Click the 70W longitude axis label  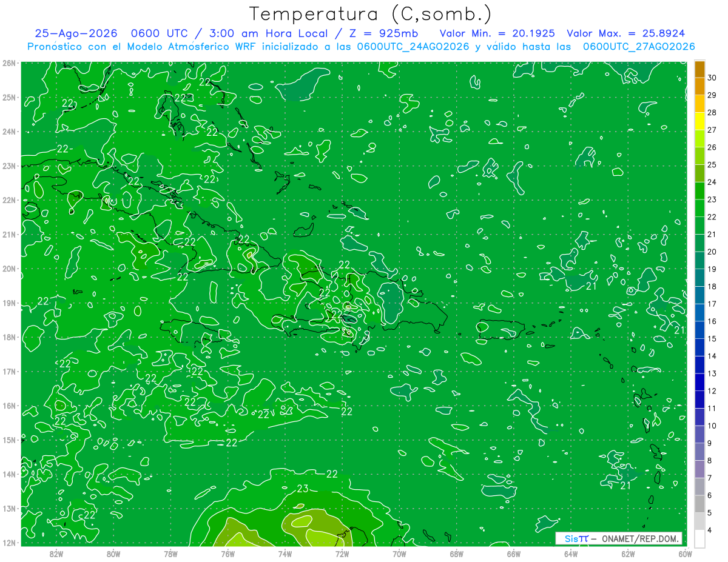tap(399, 553)
